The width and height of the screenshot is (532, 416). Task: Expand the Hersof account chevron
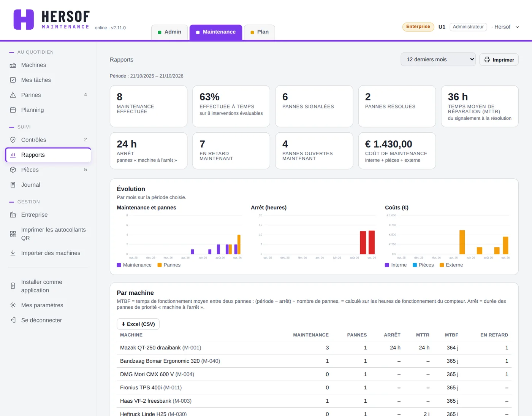[517, 27]
